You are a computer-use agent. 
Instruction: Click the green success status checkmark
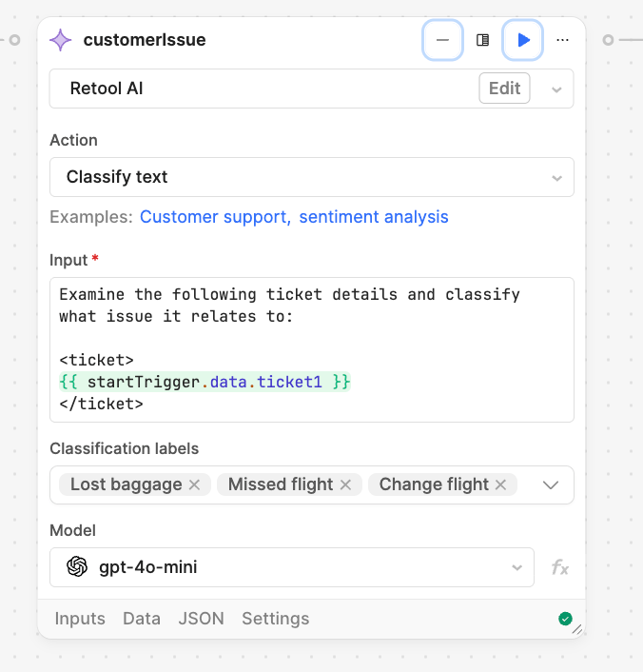[565, 619]
